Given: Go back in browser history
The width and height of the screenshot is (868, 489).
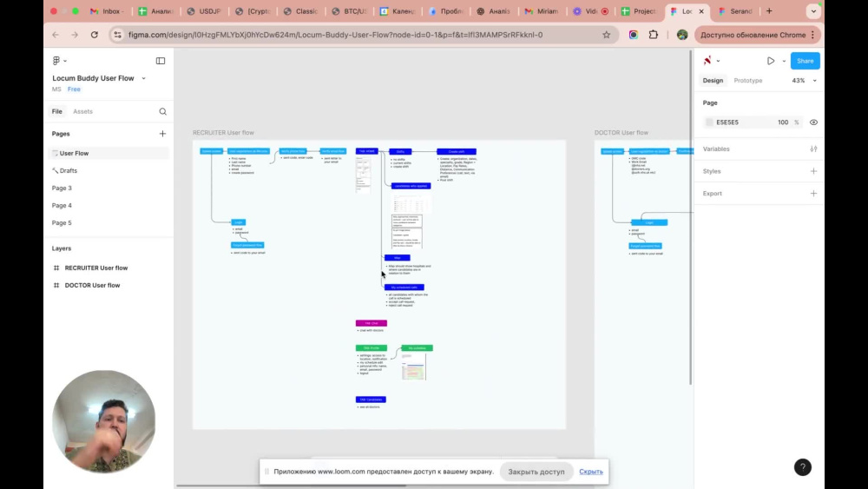Looking at the screenshot, I should [56, 35].
